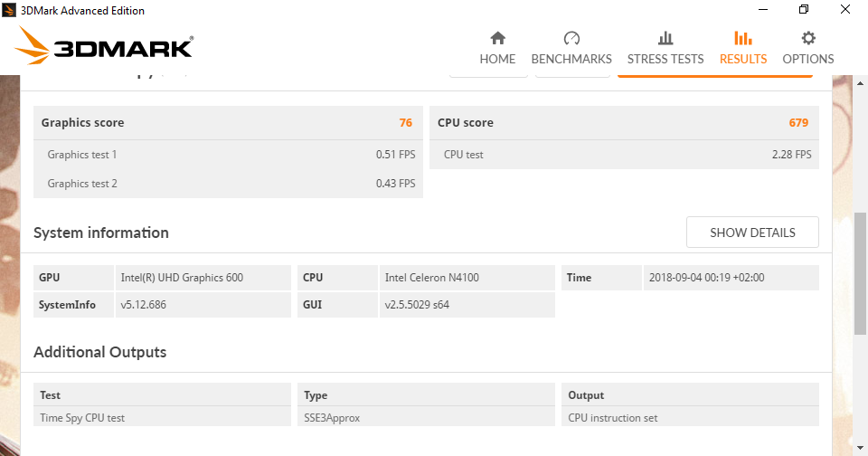
Task: Click the Home house icon
Action: [497, 38]
